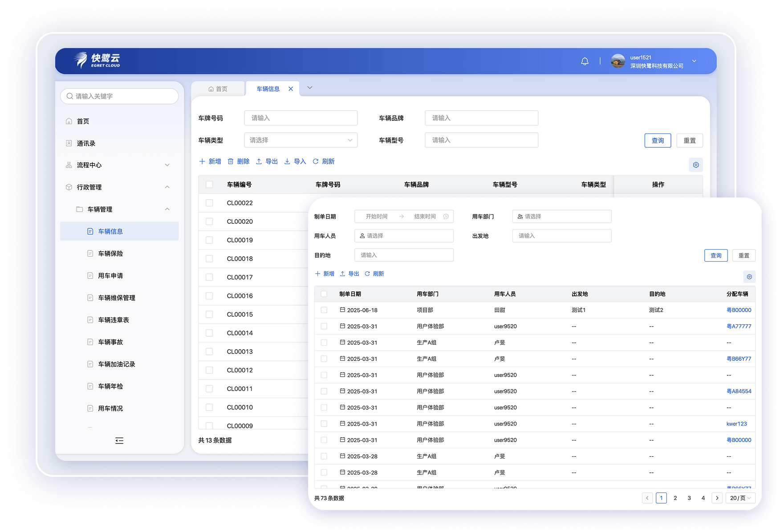This screenshot has height=532, width=780.
Task: Toggle select-all checkbox in vehicle table header
Action: tap(209, 185)
